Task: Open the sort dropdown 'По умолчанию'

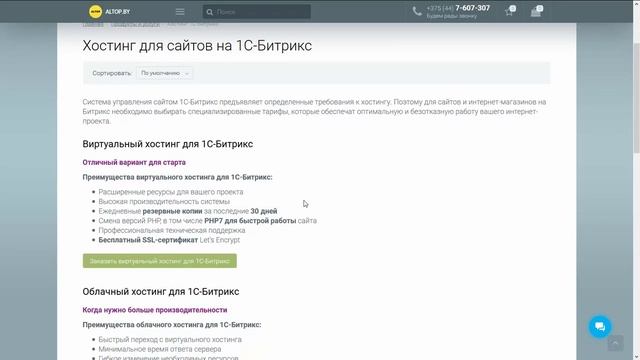Action: [x=164, y=73]
